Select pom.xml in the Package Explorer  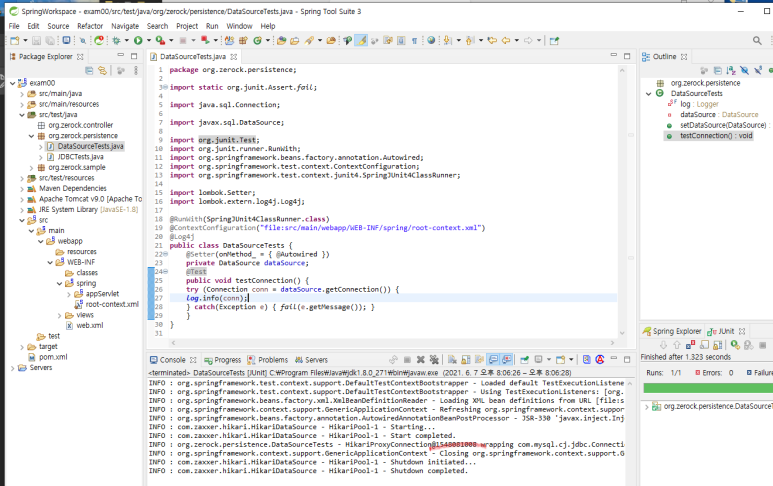[53, 357]
